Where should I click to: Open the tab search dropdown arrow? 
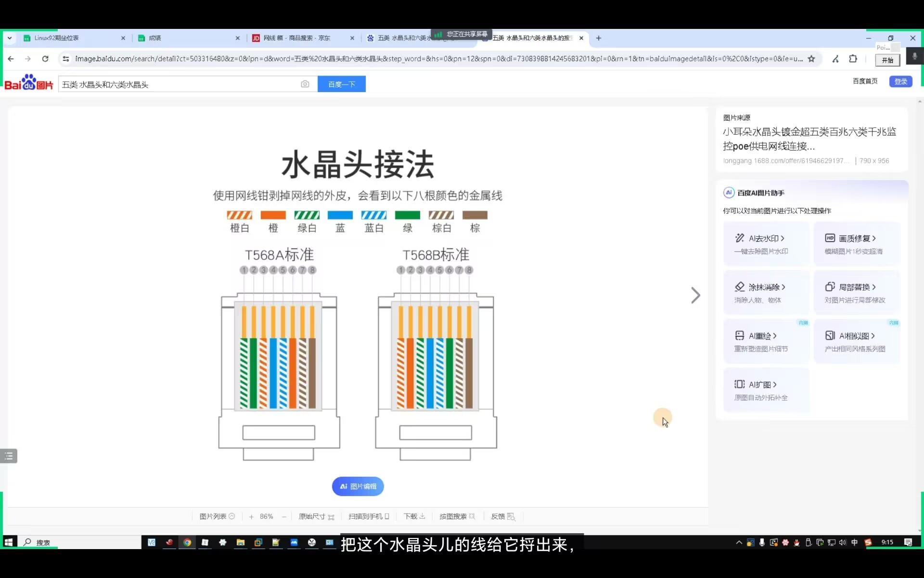tap(10, 38)
